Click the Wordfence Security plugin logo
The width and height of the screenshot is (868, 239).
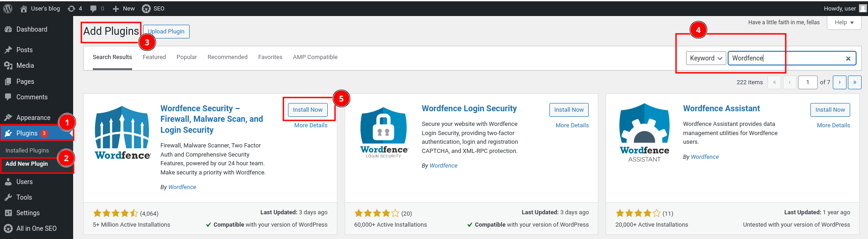coord(122,132)
